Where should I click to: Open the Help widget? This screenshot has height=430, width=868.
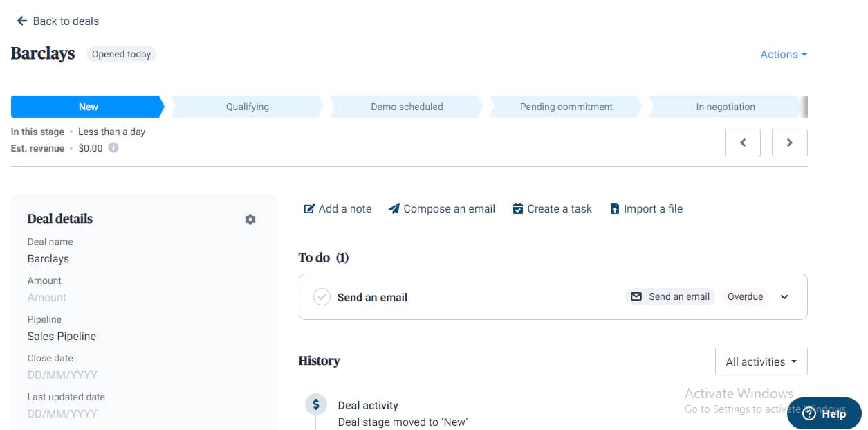coord(824,413)
